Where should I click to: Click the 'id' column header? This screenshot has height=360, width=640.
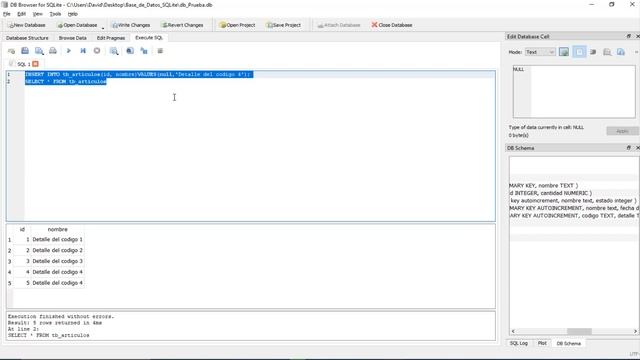coord(22,229)
